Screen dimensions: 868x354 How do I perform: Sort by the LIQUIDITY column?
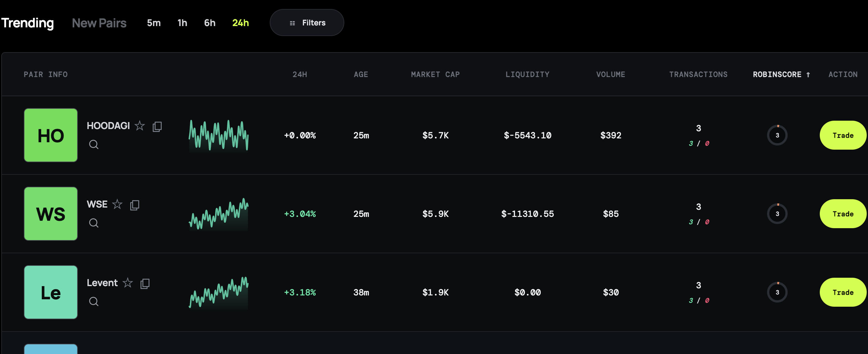click(527, 74)
